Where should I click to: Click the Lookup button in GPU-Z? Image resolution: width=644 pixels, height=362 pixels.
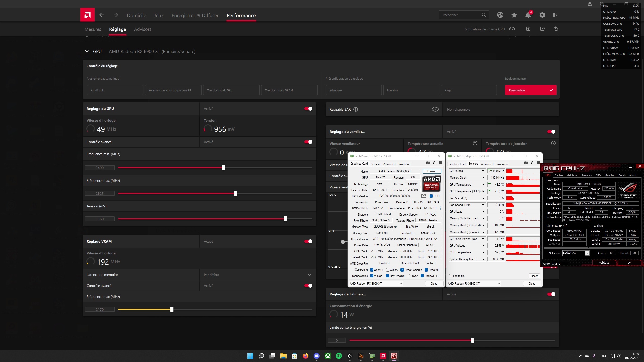(432, 171)
